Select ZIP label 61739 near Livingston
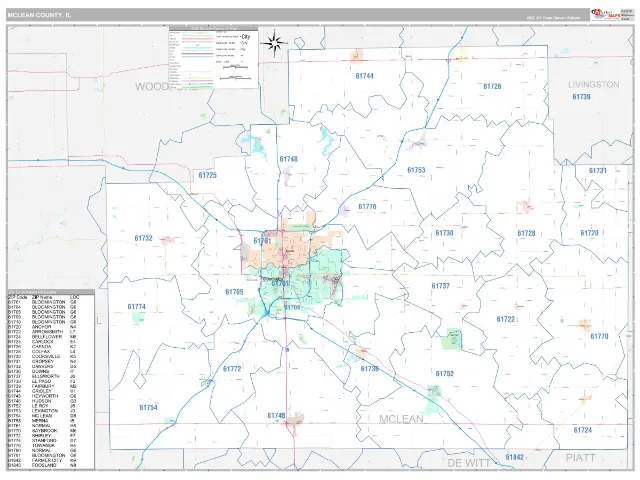 (581, 97)
